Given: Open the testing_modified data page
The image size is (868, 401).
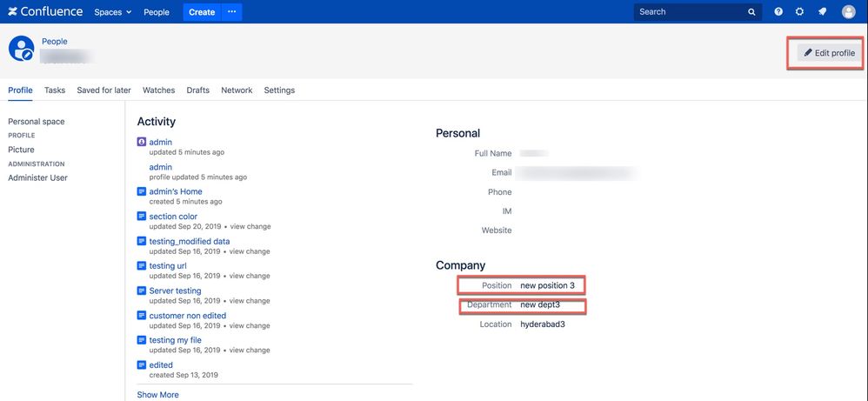Looking at the screenshot, I should tap(190, 242).
